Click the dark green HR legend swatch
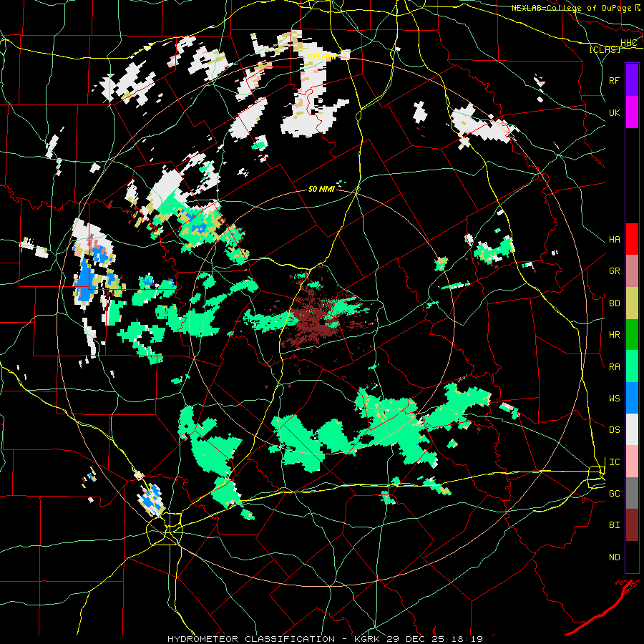The width and height of the screenshot is (644, 644). (x=632, y=335)
